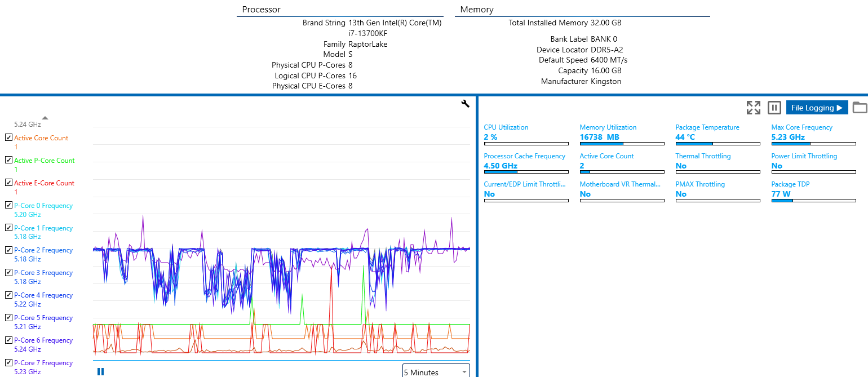
Task: Click the Processor section heading
Action: point(261,10)
